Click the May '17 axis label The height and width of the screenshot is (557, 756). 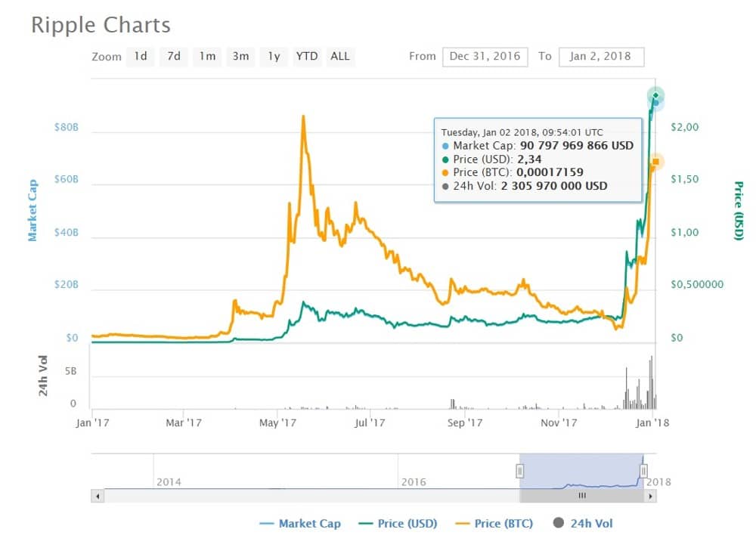[277, 423]
